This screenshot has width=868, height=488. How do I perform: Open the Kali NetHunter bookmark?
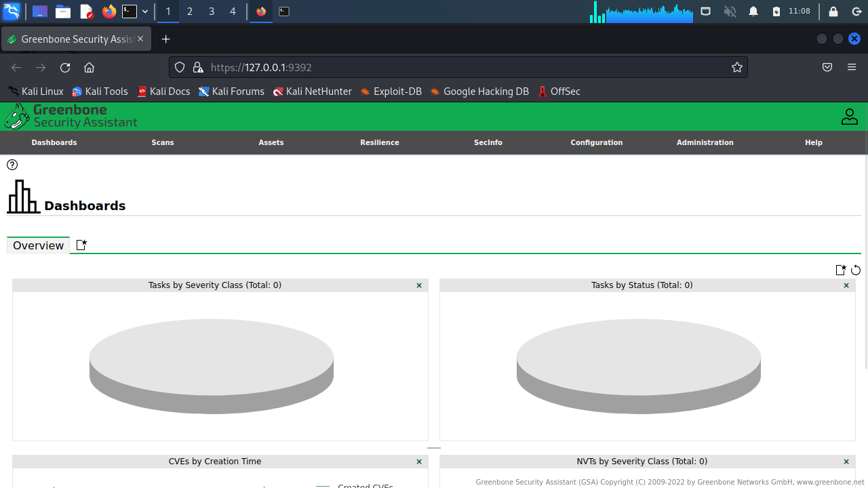coord(313,91)
